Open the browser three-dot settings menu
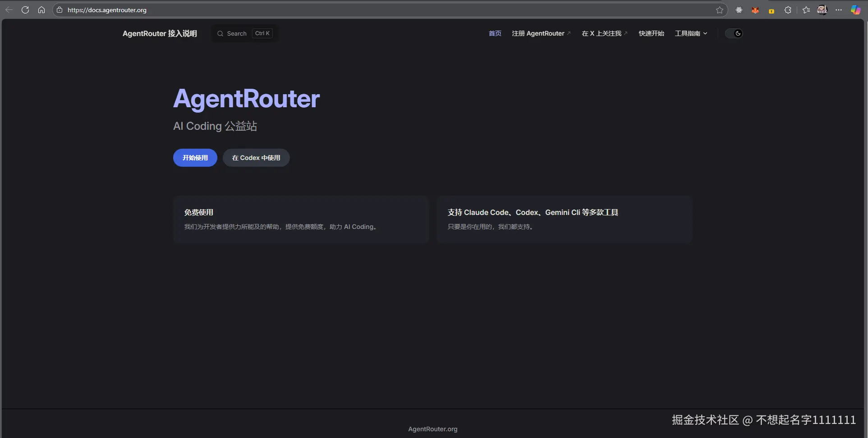The height and width of the screenshot is (438, 868). [839, 10]
